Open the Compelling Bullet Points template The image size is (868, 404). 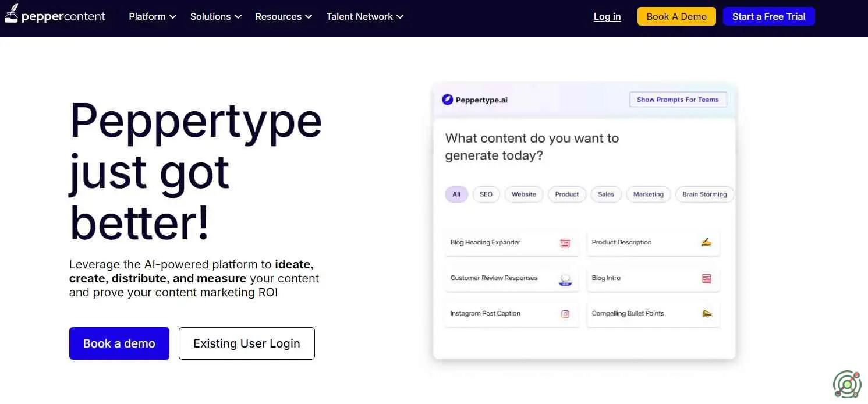pyautogui.click(x=653, y=314)
